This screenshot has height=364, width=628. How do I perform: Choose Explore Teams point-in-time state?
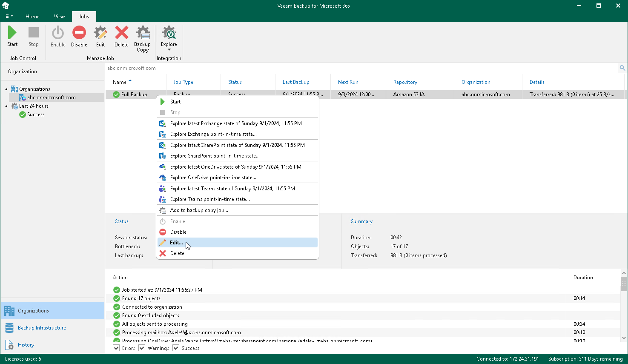[238, 199]
